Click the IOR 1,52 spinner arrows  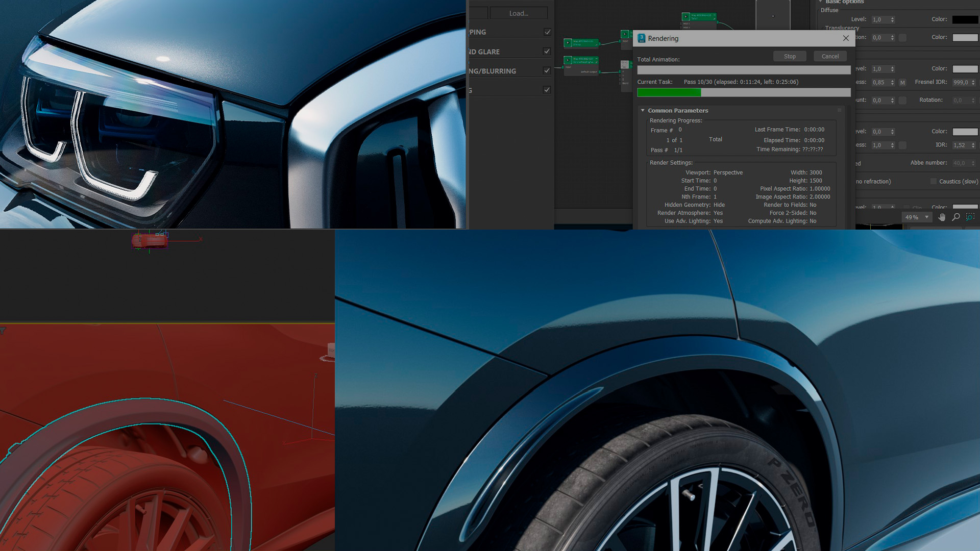click(973, 145)
